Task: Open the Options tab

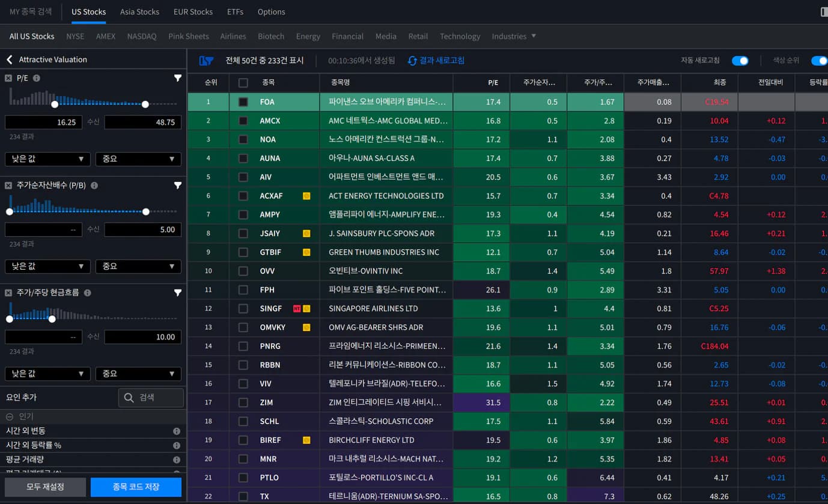Action: point(271,12)
